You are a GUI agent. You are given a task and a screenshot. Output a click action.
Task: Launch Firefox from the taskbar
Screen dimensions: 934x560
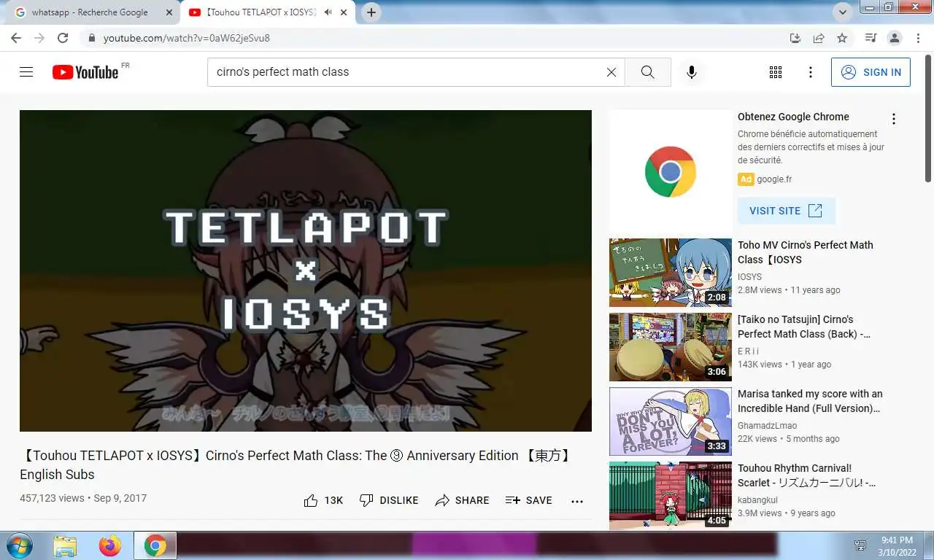(110, 545)
